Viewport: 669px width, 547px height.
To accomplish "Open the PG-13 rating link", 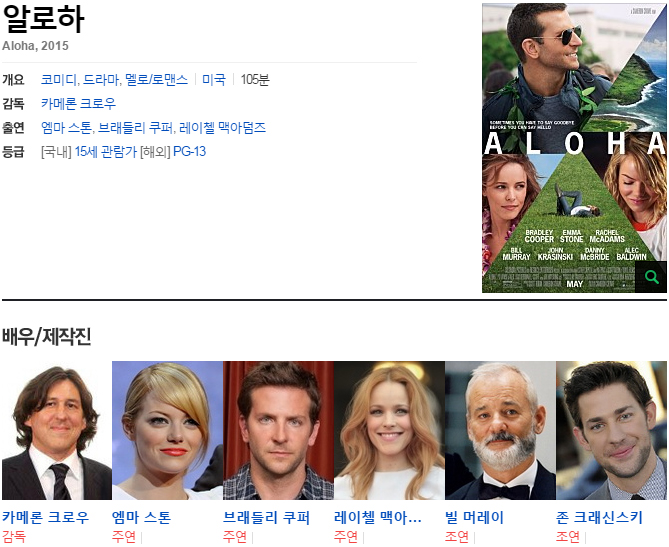I will (x=189, y=152).
